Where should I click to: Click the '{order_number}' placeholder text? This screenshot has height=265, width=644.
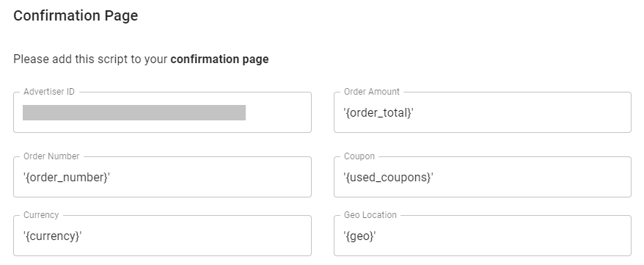[67, 178]
